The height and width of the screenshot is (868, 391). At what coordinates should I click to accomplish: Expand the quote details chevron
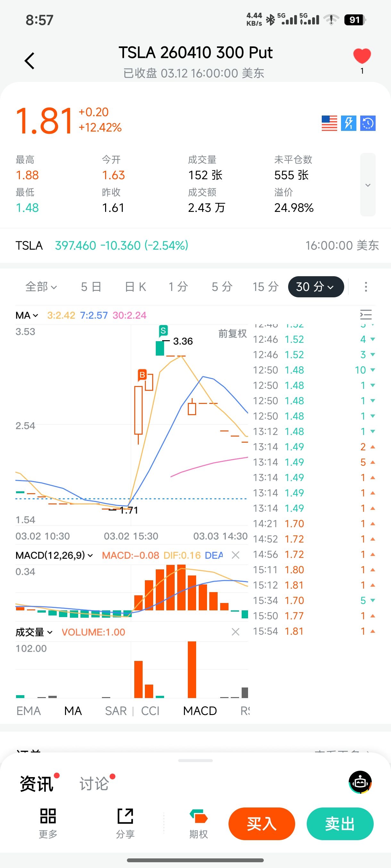pyautogui.click(x=368, y=185)
